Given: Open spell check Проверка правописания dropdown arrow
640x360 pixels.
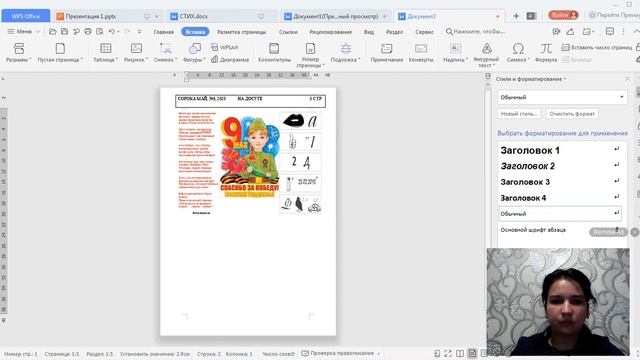Looking at the screenshot, I should tap(379, 353).
